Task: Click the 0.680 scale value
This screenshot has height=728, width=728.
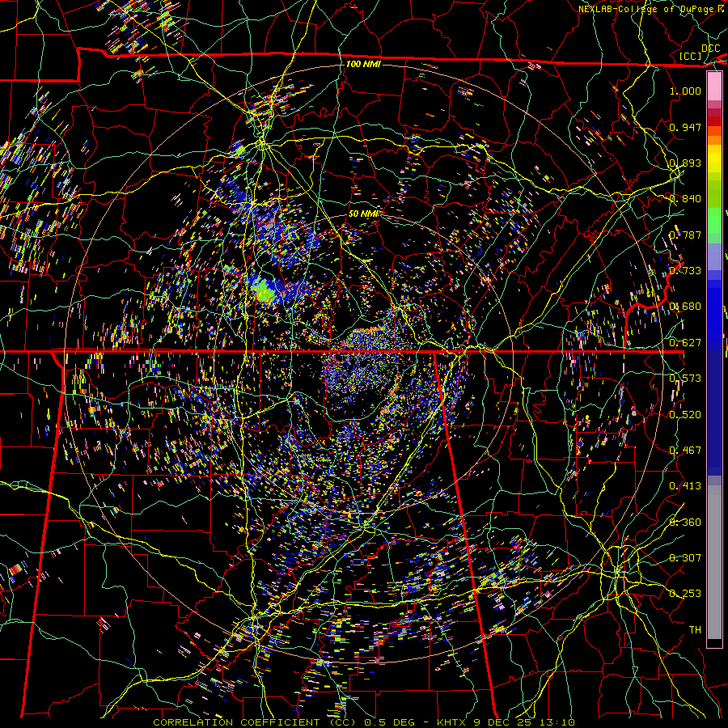Action: coord(685,306)
